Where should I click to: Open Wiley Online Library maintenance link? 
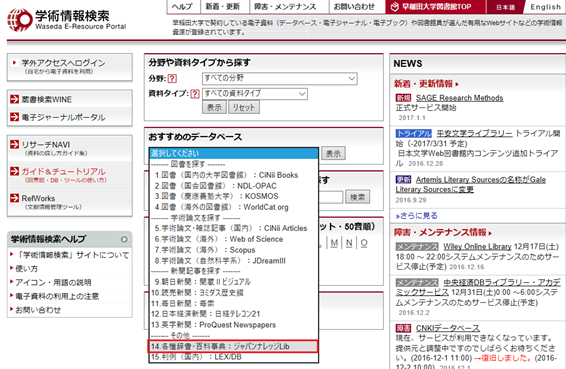477,247
